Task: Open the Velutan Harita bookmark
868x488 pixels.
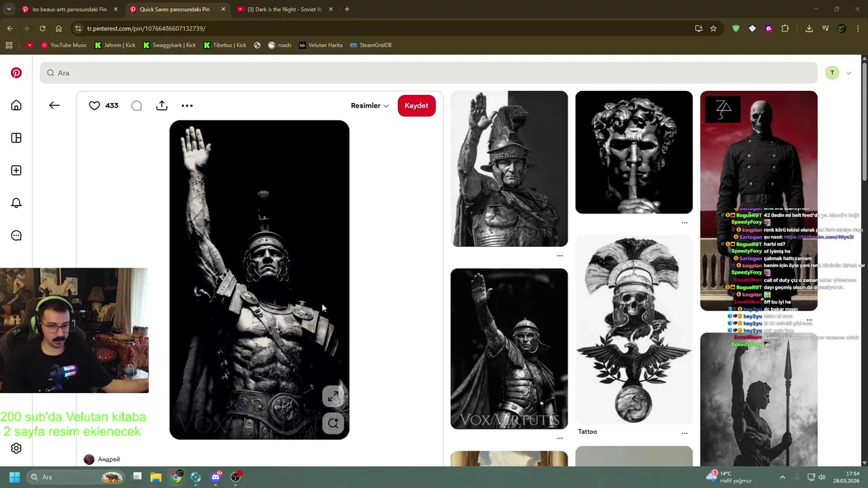Action: pyautogui.click(x=321, y=45)
